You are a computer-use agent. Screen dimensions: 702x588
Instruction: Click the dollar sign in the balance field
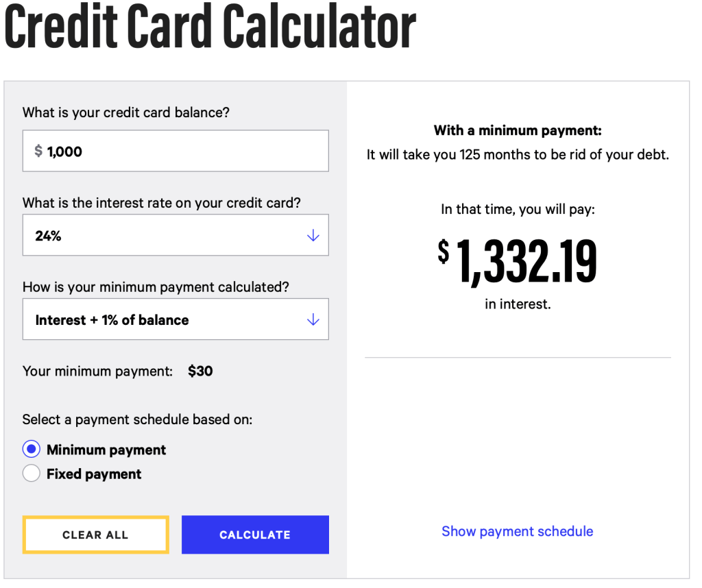(38, 151)
